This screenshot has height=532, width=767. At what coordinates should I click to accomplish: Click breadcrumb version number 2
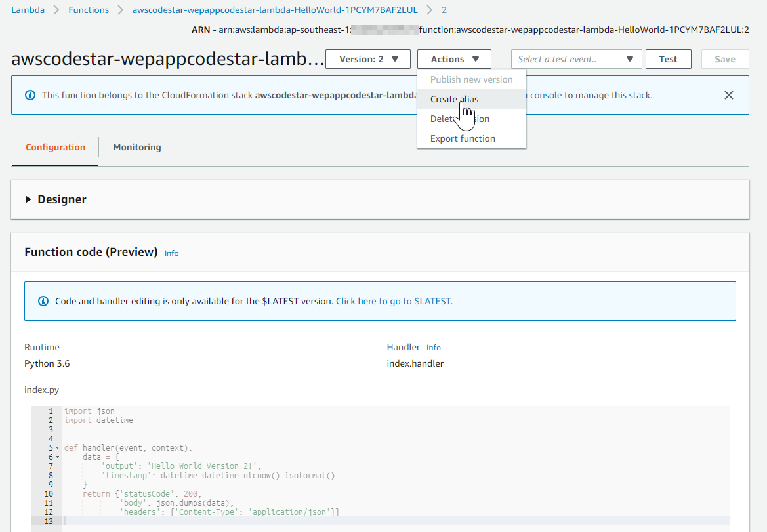(x=444, y=10)
